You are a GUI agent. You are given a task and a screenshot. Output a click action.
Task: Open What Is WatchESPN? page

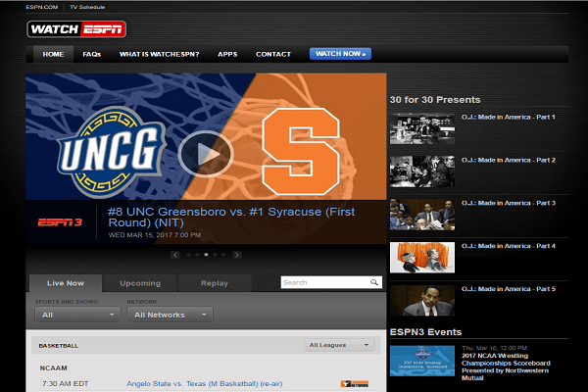click(160, 54)
